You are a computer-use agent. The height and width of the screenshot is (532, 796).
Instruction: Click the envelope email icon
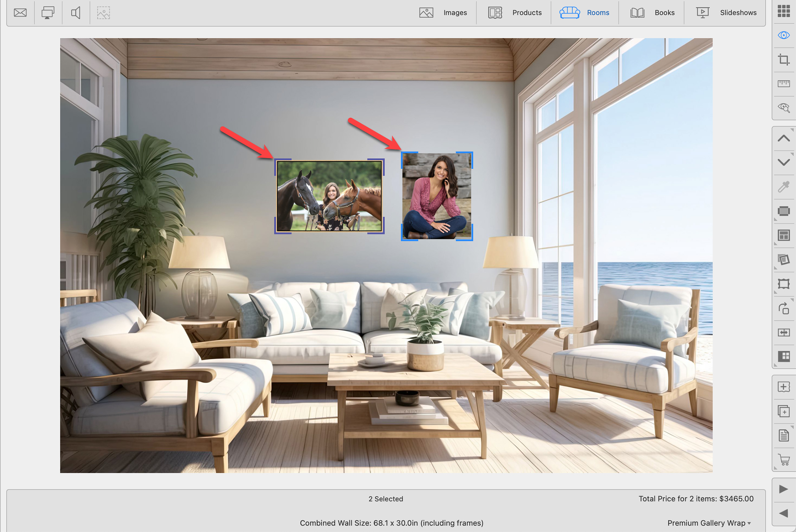tap(20, 13)
